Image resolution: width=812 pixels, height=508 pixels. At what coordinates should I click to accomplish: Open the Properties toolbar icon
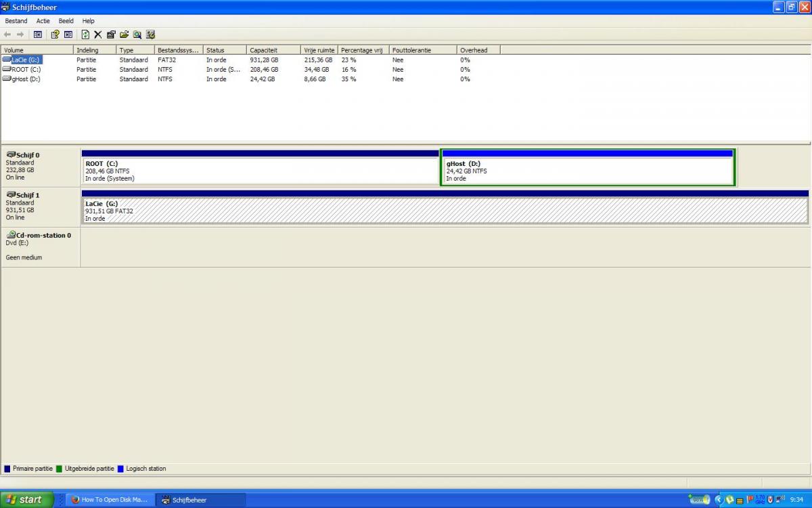tap(111, 35)
